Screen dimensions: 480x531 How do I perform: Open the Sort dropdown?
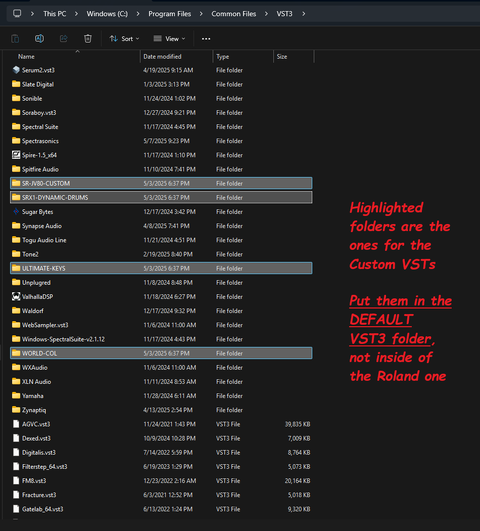pyautogui.click(x=124, y=39)
